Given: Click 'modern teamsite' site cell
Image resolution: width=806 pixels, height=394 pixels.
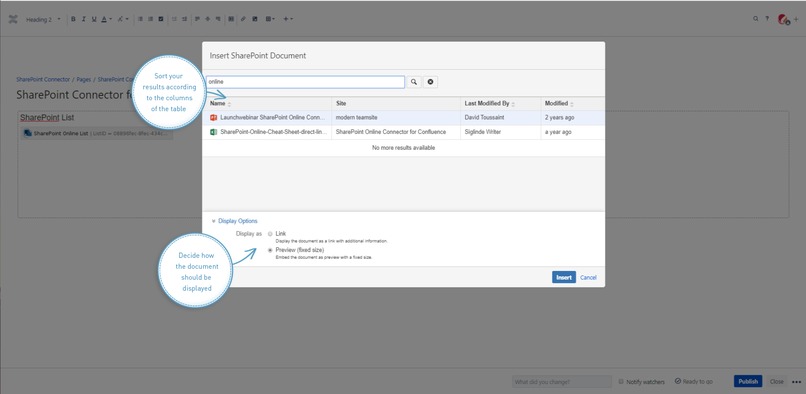Looking at the screenshot, I should pos(356,118).
